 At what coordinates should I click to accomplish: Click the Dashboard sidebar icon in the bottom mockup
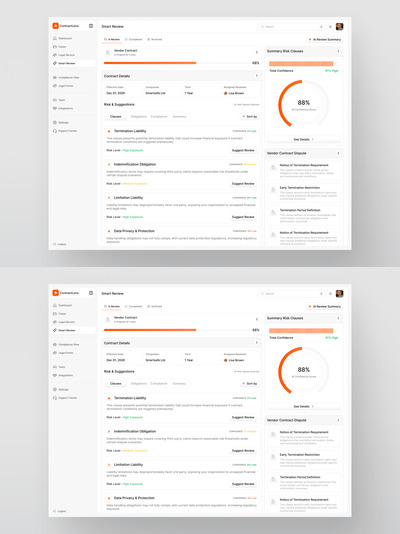(x=55, y=305)
